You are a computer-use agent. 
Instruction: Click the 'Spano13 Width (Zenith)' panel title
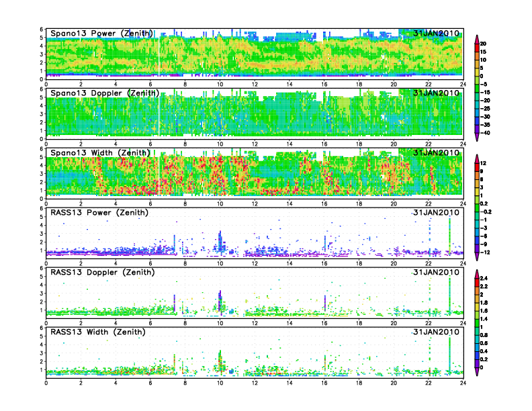pyautogui.click(x=101, y=152)
